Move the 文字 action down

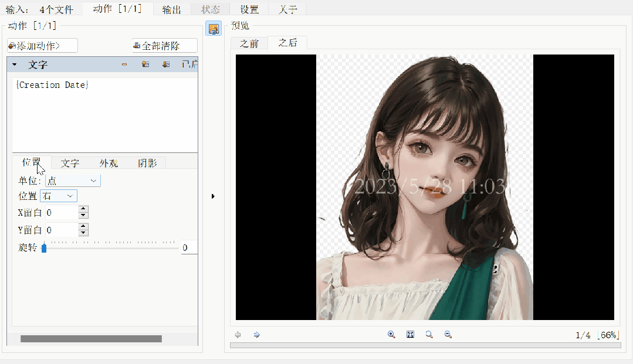(166, 64)
